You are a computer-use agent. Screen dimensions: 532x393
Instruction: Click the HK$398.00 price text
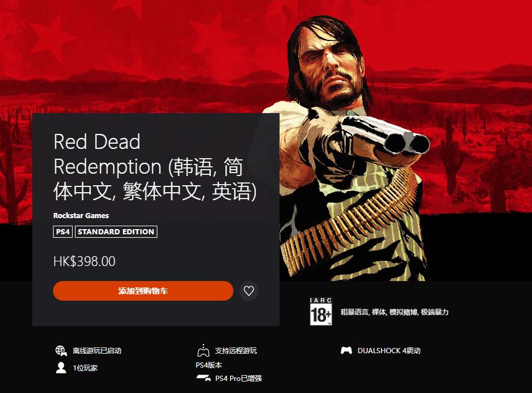[85, 261]
